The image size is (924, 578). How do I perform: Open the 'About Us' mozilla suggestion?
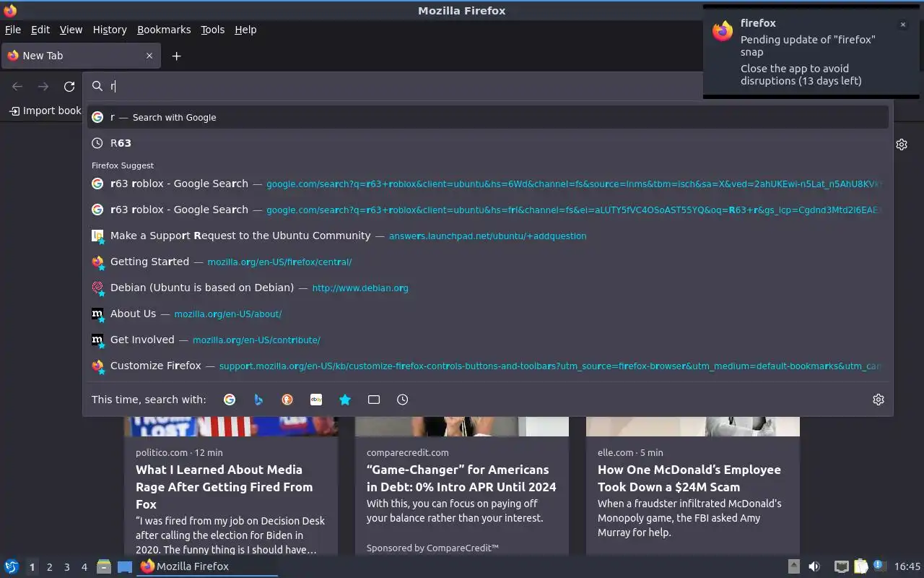click(x=488, y=314)
